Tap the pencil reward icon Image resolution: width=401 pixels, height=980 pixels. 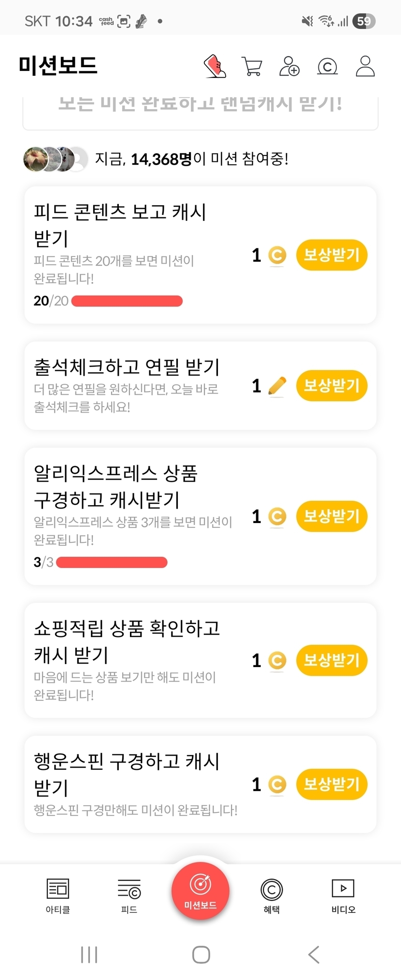tap(277, 386)
